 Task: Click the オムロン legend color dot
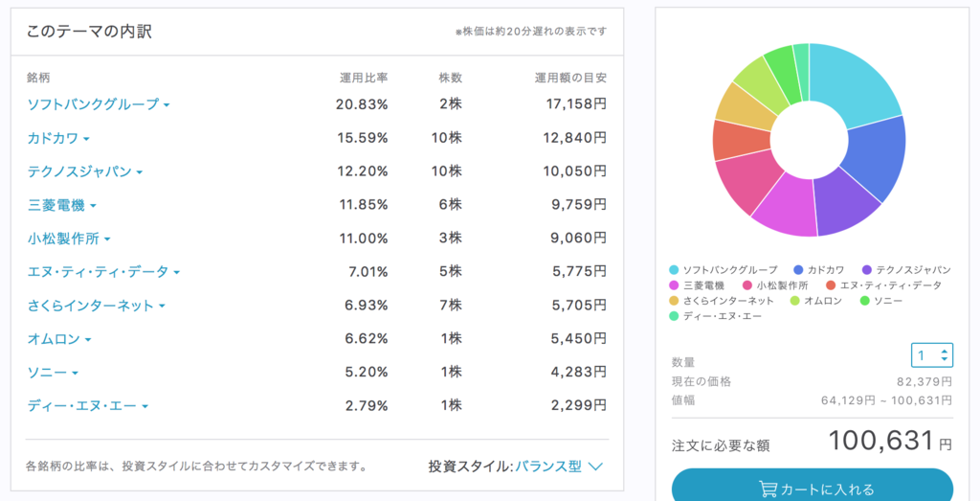[794, 301]
